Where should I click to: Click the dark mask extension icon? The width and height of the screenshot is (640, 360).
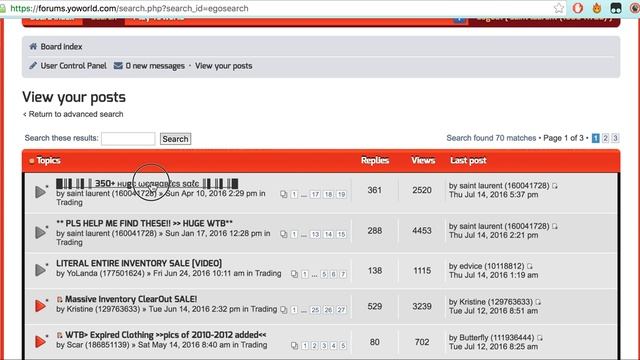(x=616, y=8)
